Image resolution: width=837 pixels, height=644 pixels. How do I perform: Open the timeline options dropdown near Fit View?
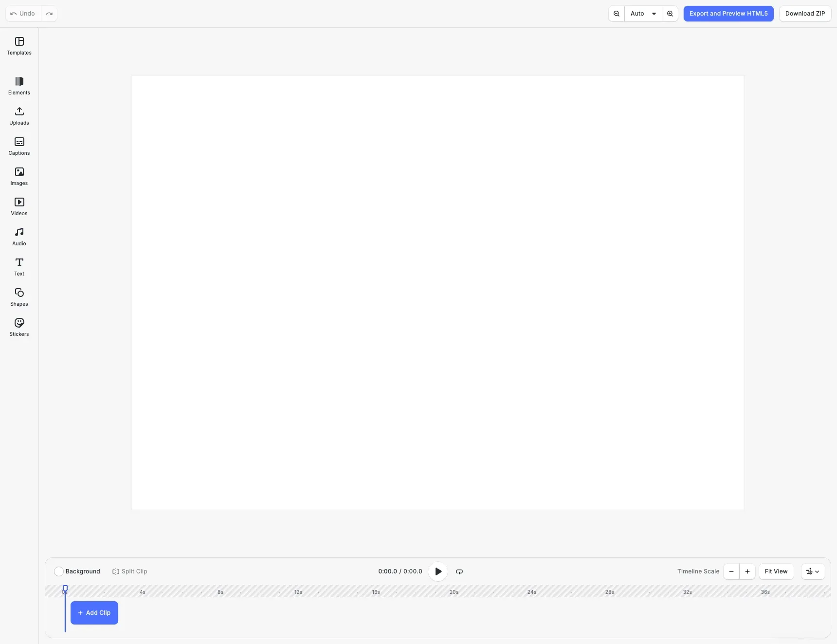click(812, 571)
